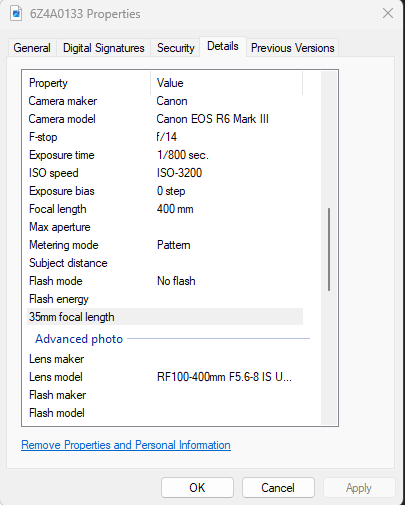405x505 pixels.
Task: Open the Digital Signatures tab
Action: [x=104, y=48]
